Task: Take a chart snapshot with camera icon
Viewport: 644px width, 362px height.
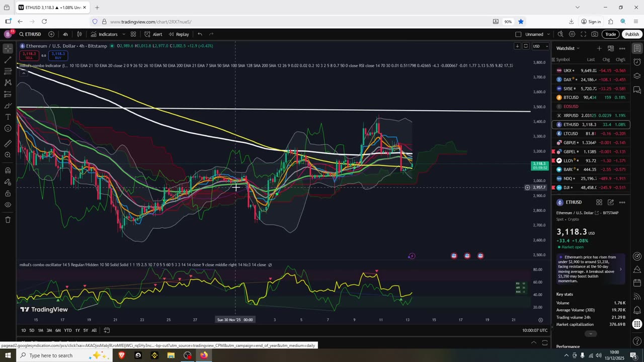Action: tap(595, 34)
